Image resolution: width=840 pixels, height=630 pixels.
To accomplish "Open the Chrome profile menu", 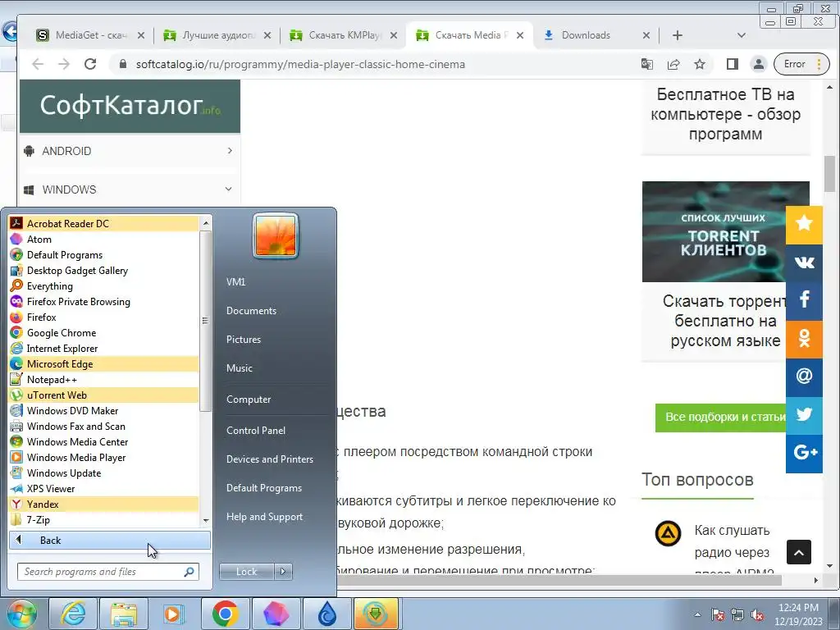I will tap(759, 64).
